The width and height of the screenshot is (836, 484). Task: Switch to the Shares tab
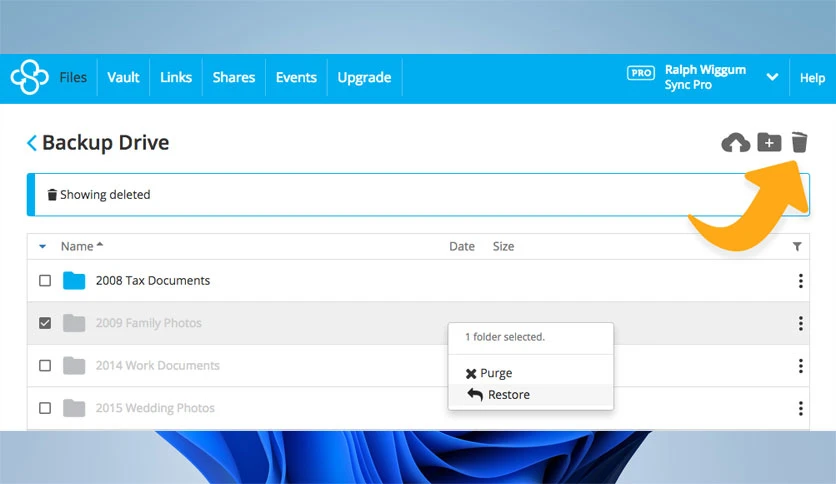pyautogui.click(x=234, y=77)
